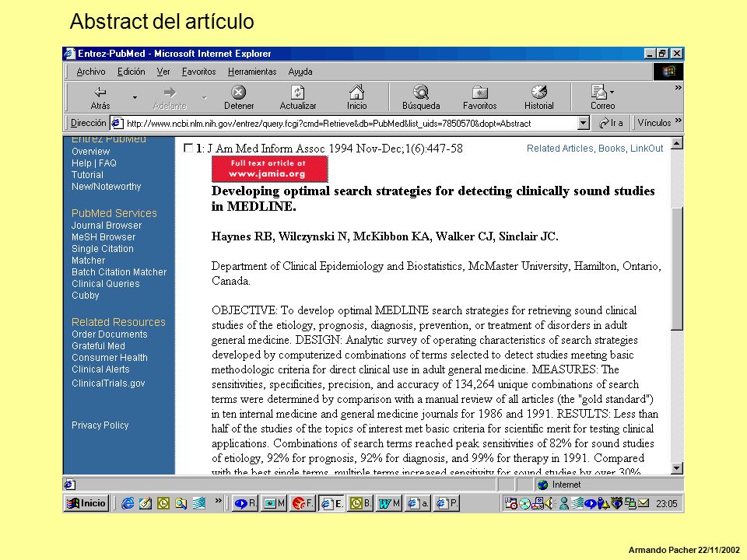Open the Books link
This screenshot has width=747, height=560.
coord(612,149)
